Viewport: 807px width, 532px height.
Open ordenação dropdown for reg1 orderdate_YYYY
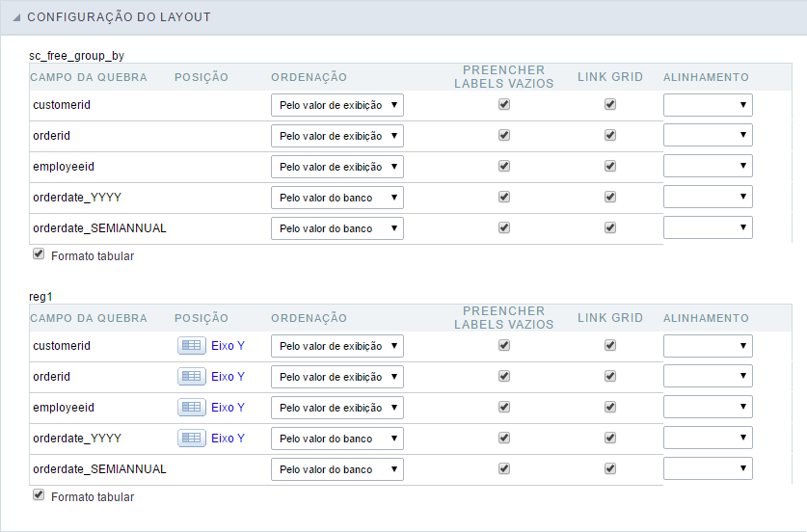[x=337, y=439]
